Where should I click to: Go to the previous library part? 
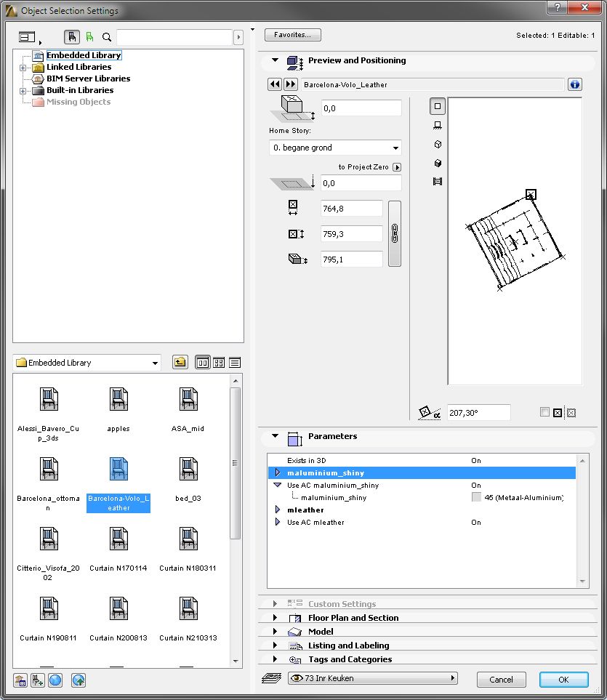[x=275, y=84]
